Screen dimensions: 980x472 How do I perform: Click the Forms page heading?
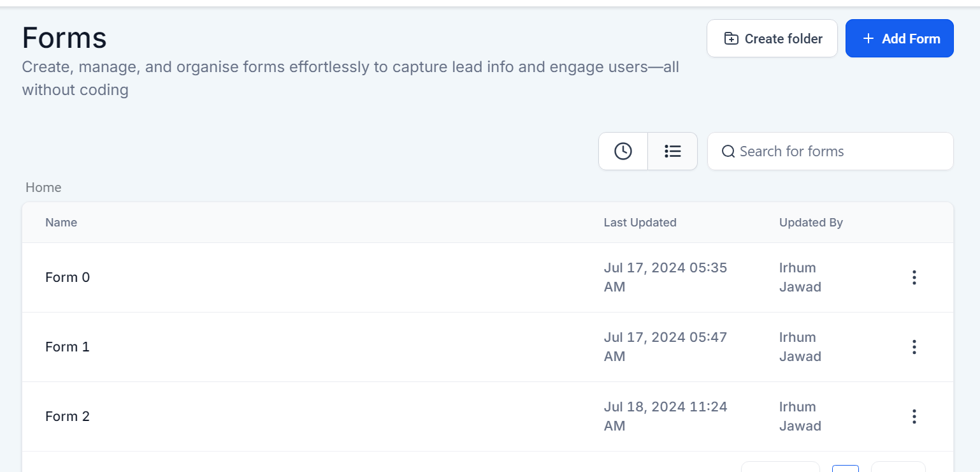pyautogui.click(x=64, y=38)
